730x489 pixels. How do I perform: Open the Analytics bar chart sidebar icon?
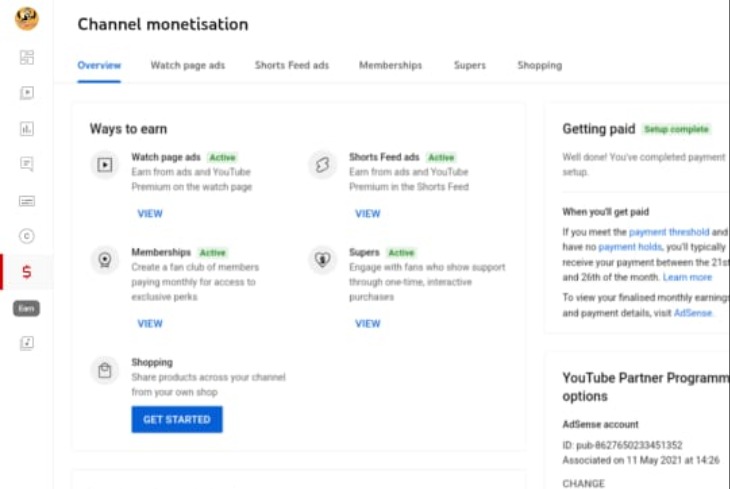(x=27, y=129)
